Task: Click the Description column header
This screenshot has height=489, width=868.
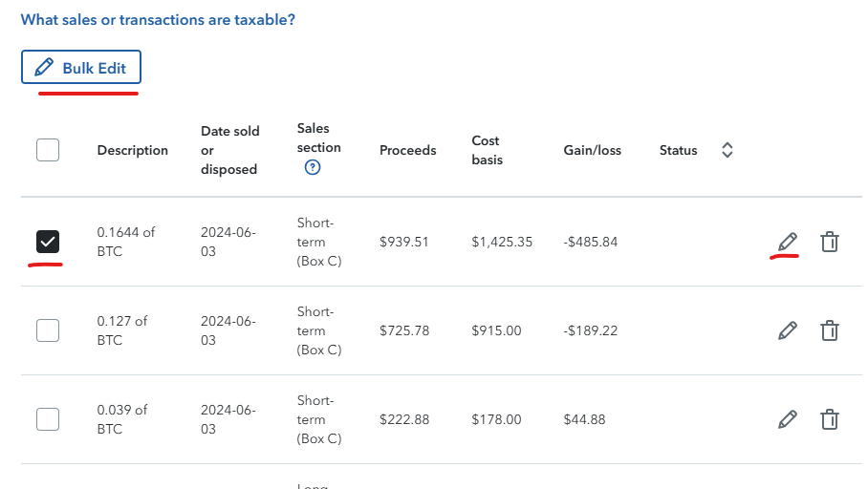Action: point(132,150)
